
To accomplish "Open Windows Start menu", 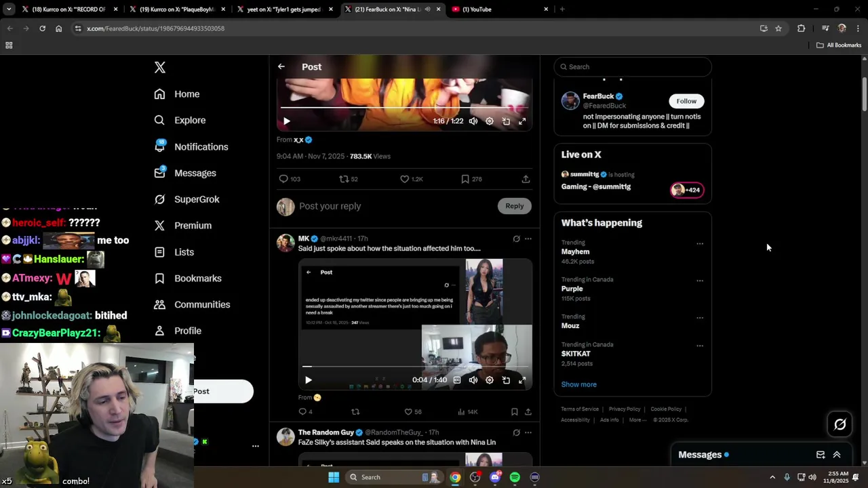I will coord(334,477).
